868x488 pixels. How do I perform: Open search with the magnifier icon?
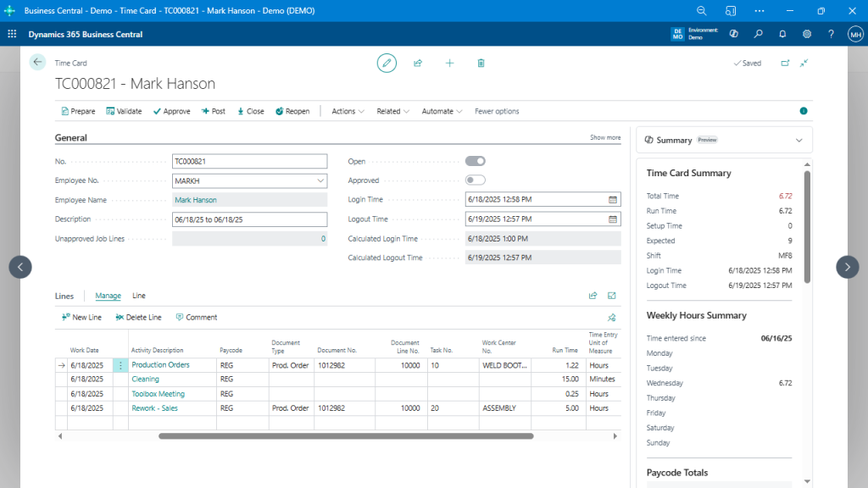(x=759, y=34)
